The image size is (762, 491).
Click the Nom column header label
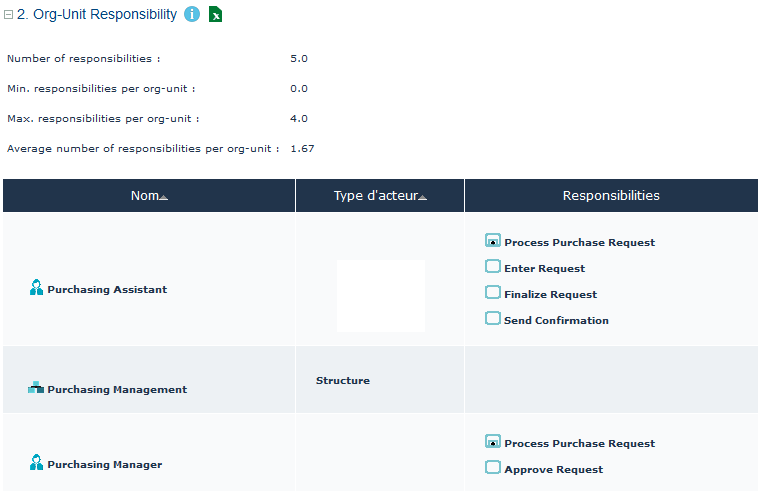tap(144, 196)
